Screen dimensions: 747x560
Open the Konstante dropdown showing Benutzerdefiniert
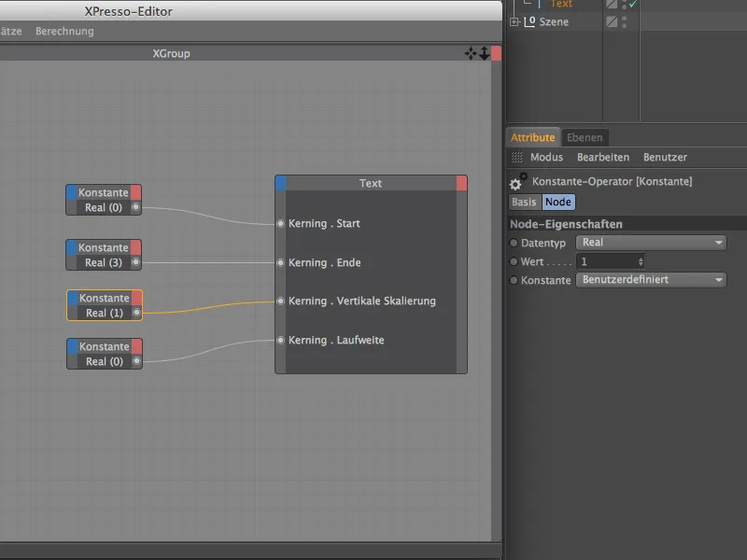click(651, 279)
